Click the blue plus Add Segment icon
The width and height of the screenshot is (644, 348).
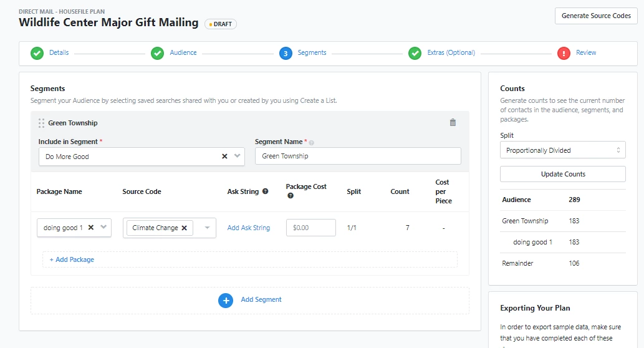coord(226,301)
